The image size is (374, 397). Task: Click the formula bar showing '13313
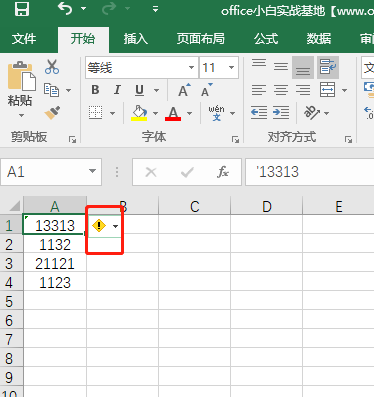pyautogui.click(x=310, y=172)
